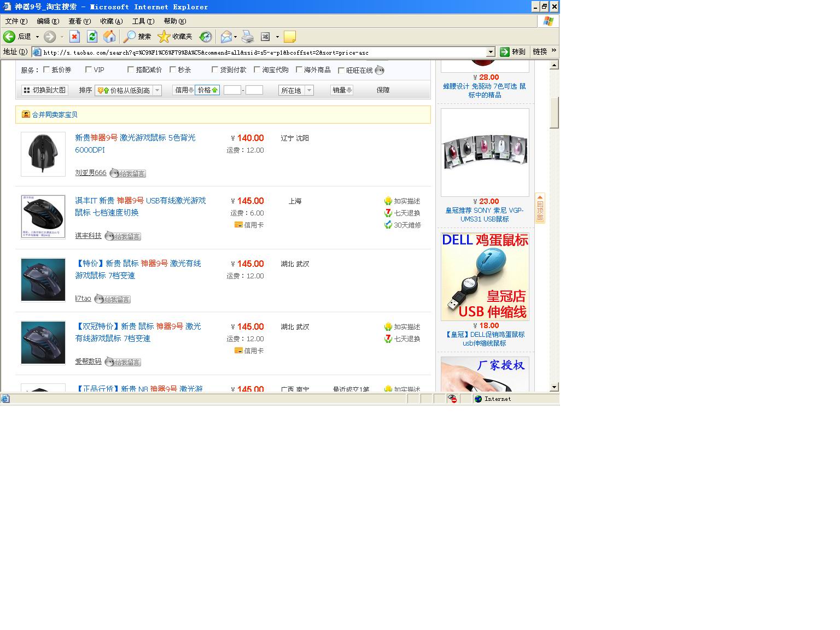Expand the address bar URL dropdown
The height and width of the screenshot is (630, 840).
click(491, 52)
